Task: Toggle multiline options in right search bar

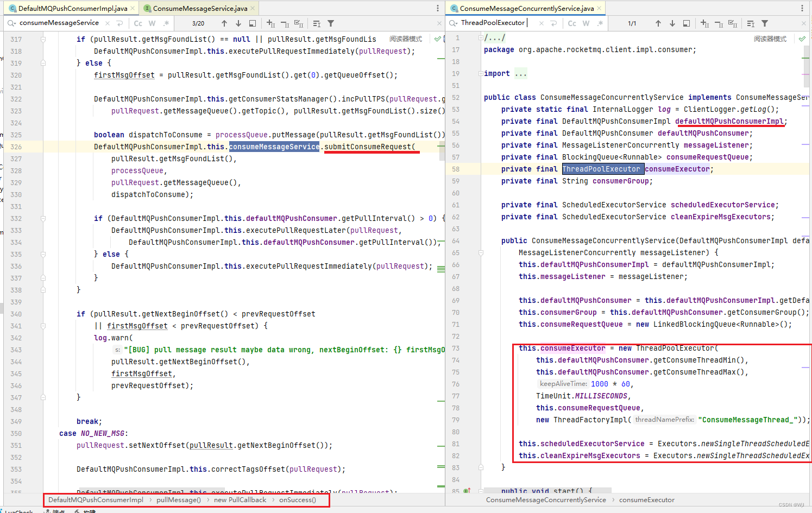Action: tap(751, 23)
